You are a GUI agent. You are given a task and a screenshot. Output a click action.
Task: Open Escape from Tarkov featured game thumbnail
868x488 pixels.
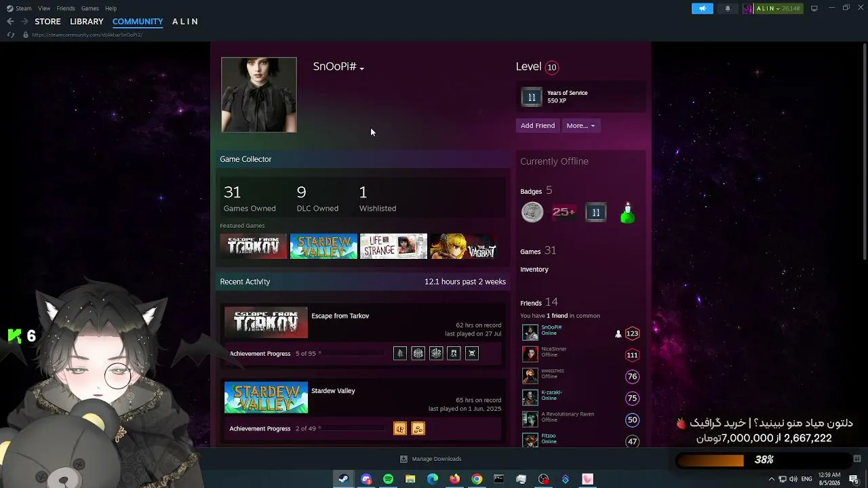pyautogui.click(x=254, y=247)
